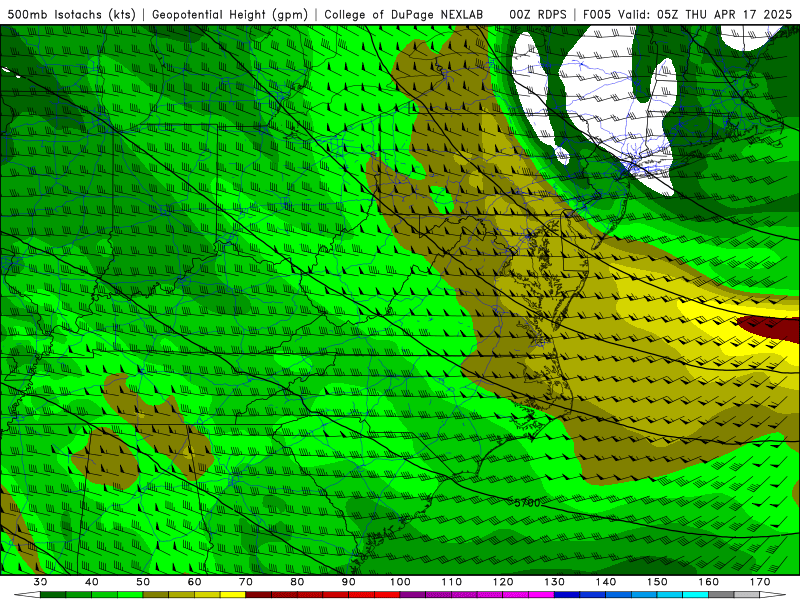Click the 170 value on the color scale

pos(760,582)
